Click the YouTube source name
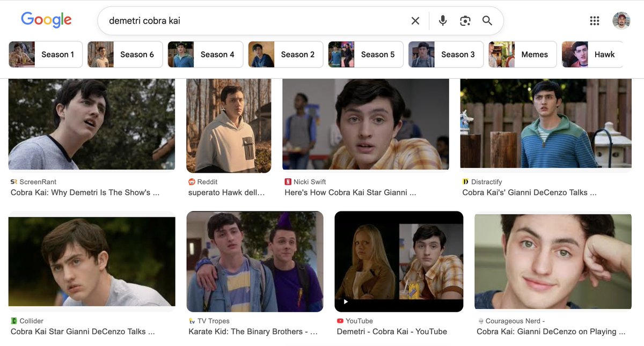 coord(360,321)
